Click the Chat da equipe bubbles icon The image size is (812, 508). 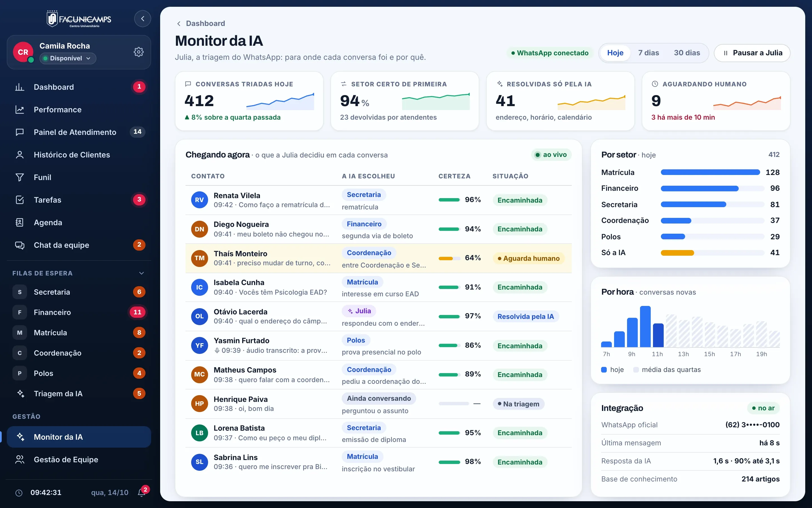(20, 245)
